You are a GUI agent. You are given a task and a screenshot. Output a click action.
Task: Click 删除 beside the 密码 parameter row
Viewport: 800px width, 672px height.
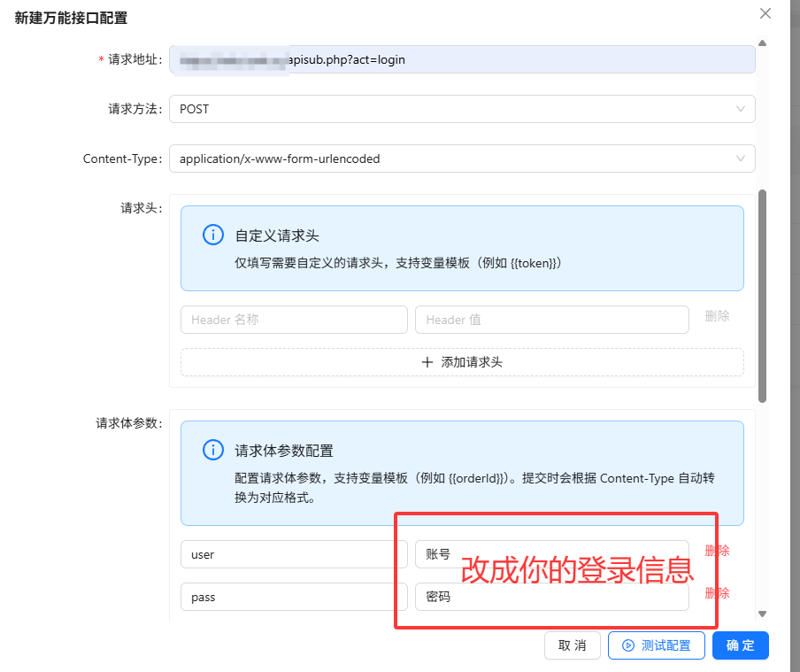(x=717, y=593)
